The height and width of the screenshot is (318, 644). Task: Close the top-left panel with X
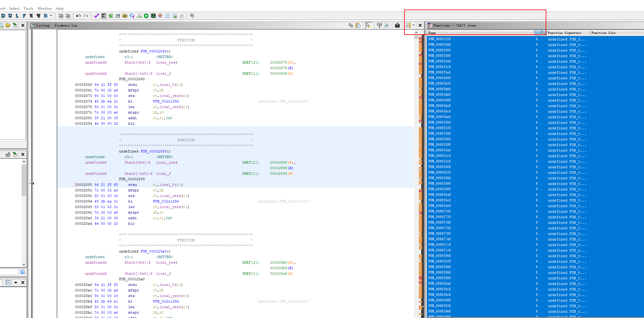point(23,25)
